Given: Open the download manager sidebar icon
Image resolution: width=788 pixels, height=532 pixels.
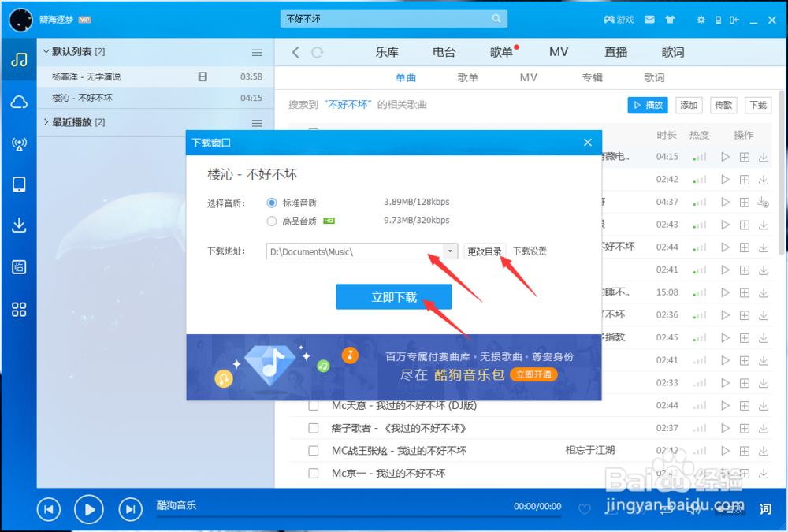Looking at the screenshot, I should (x=19, y=225).
